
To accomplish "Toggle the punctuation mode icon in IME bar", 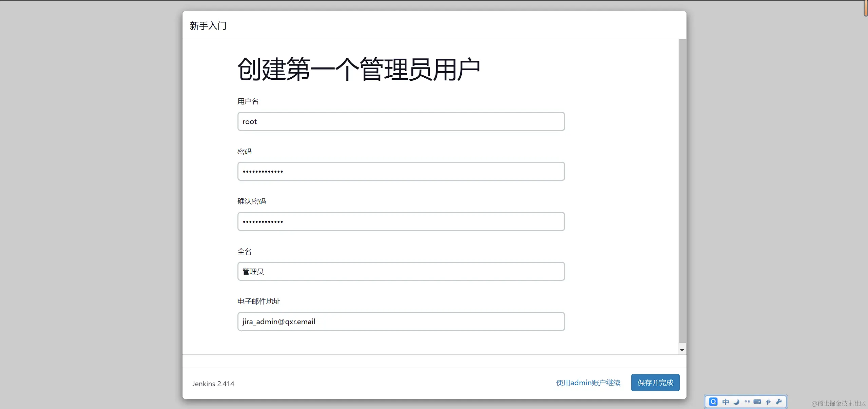I will pos(747,402).
